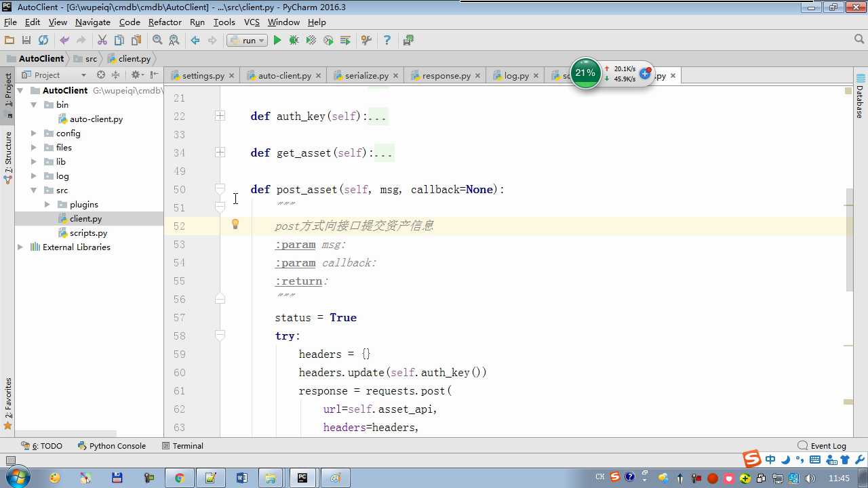868x488 pixels.
Task: Switch to the response.py tab
Action: [x=446, y=76]
